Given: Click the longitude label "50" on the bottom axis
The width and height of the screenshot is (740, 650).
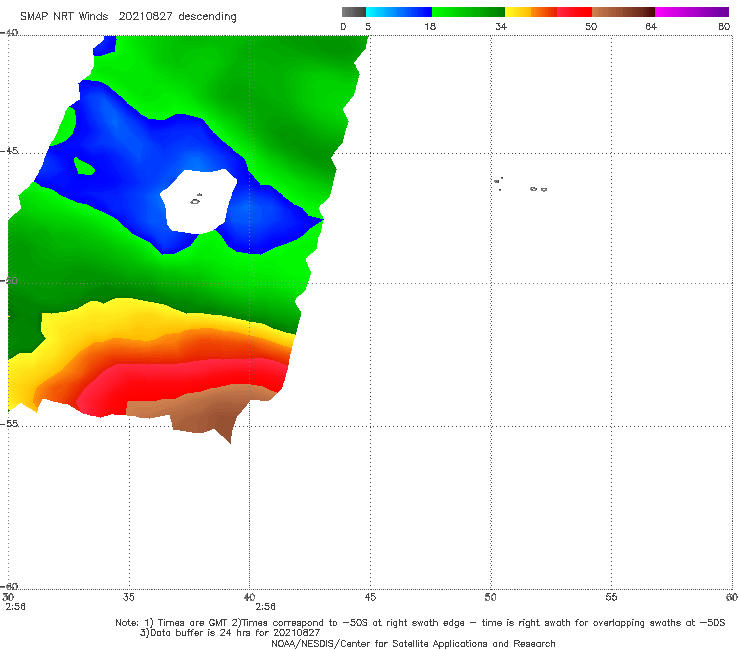Looking at the screenshot, I should click(x=490, y=597).
